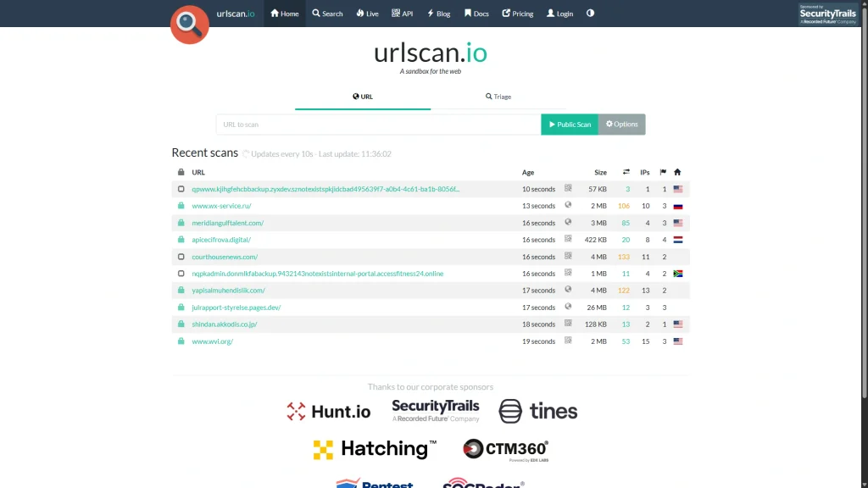868x488 pixels.
Task: Open SecurityTrails sponsor logo in sponsors section
Action: pos(436,411)
